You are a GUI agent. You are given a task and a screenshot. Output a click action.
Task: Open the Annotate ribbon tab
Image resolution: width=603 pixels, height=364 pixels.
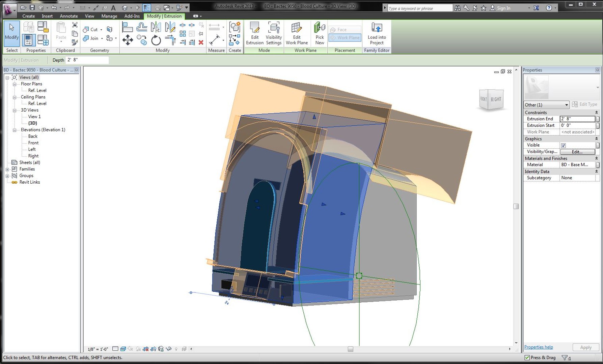pyautogui.click(x=69, y=16)
